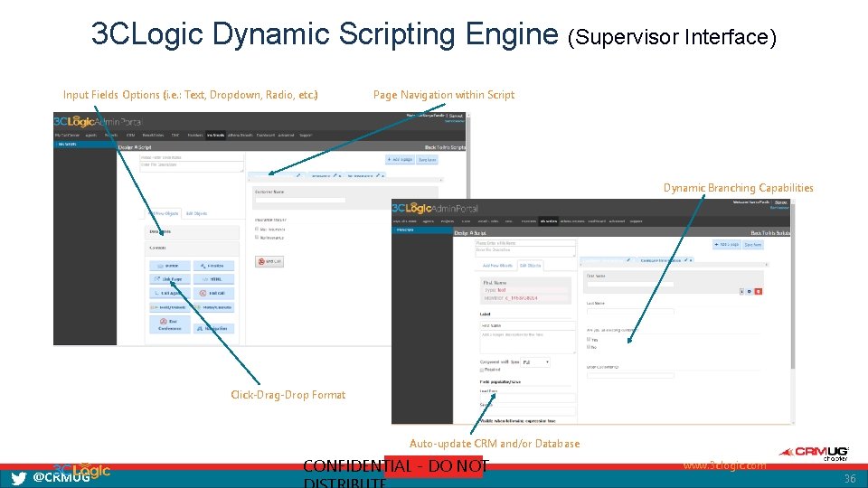This screenshot has height=488, width=868.
Task: Open the www.3clogic.com link
Action: coord(724,465)
